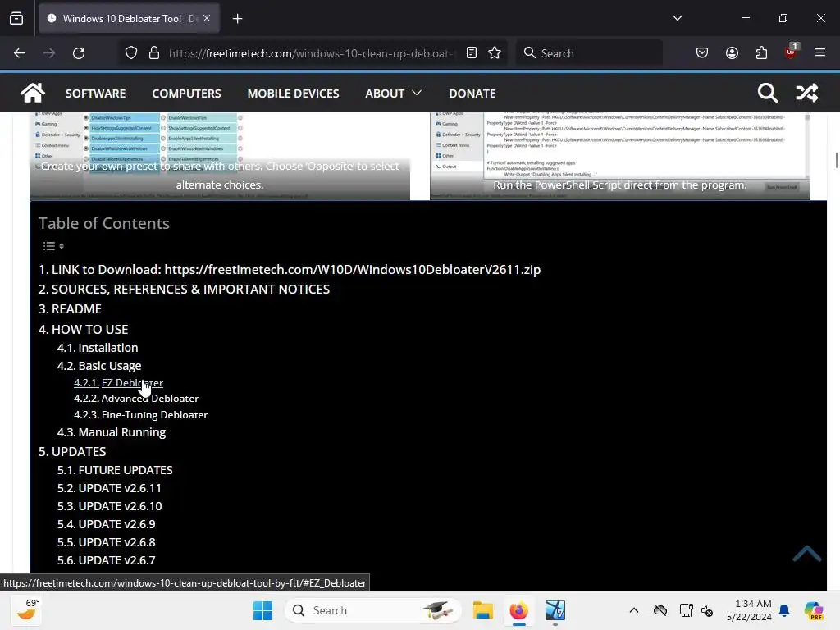Bookmark this page with the star icon
Viewport: 840px width, 630px height.
[x=495, y=52]
